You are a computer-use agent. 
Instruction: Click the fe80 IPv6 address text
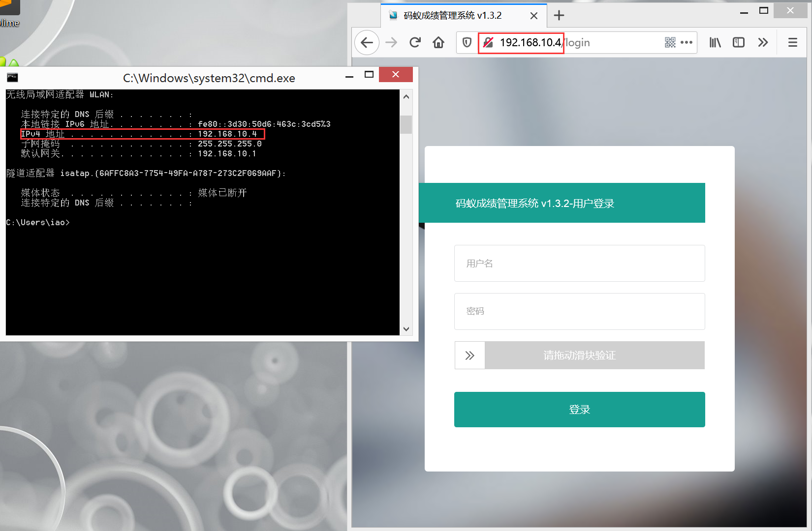264,124
